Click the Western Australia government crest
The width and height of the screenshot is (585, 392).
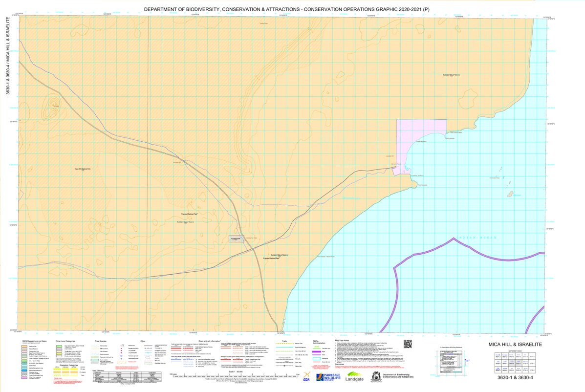coord(376,377)
